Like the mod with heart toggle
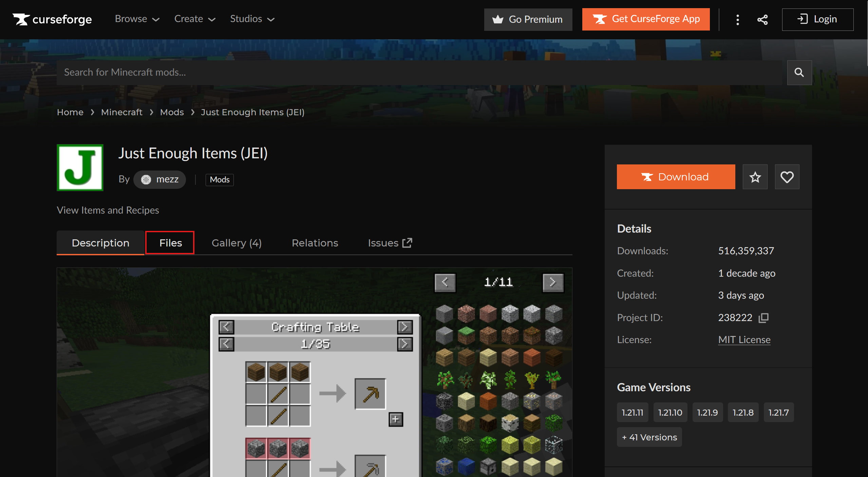Image resolution: width=868 pixels, height=477 pixels. click(x=787, y=177)
